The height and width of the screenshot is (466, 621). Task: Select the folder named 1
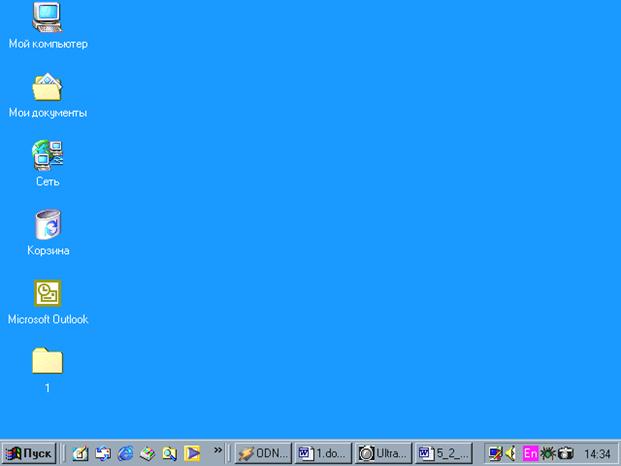[x=48, y=361]
